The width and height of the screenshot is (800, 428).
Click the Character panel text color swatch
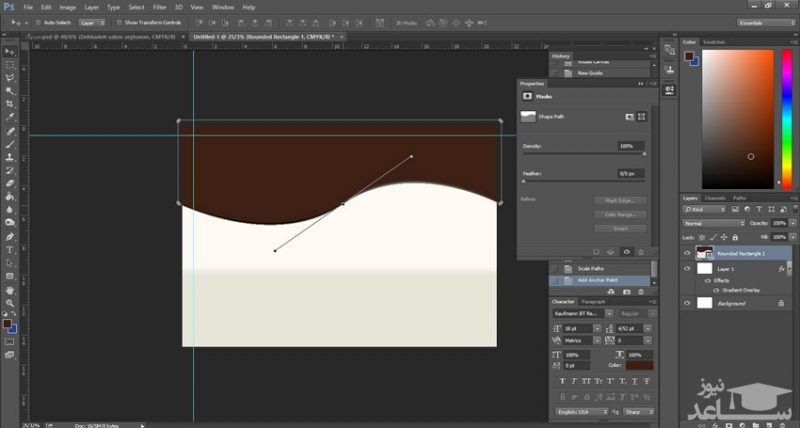tap(639, 364)
